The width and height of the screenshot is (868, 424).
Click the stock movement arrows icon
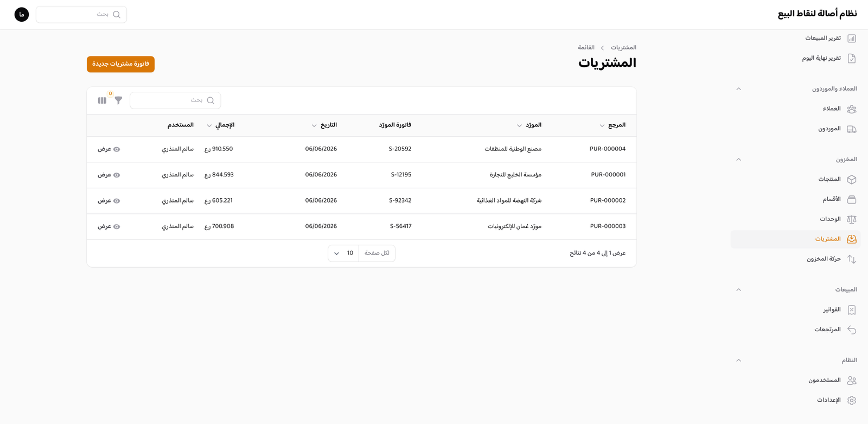click(x=852, y=260)
